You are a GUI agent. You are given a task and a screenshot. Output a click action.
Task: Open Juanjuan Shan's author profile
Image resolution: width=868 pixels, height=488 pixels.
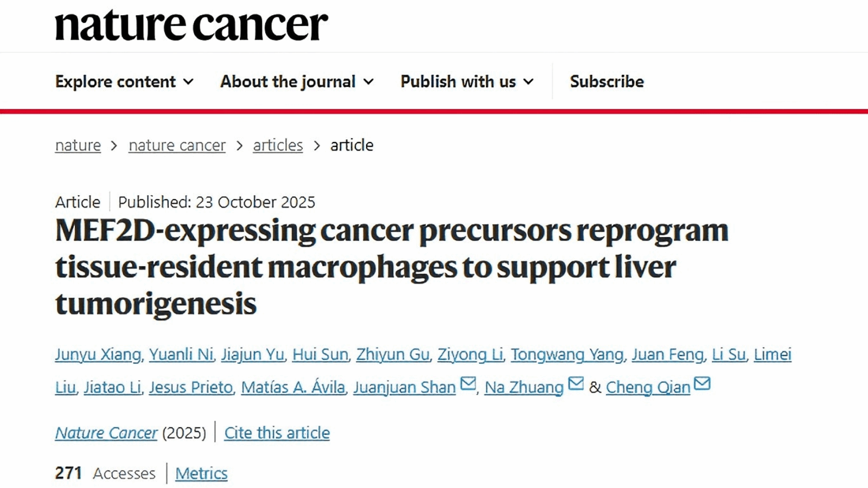pos(404,387)
